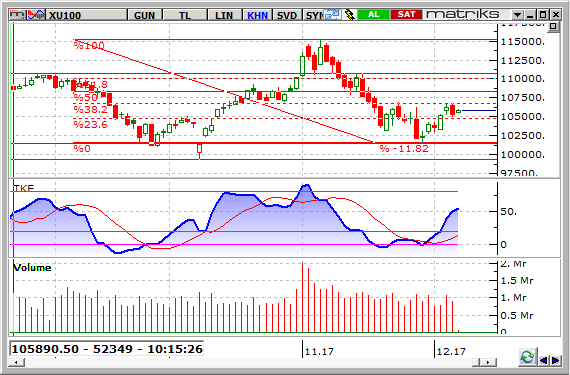Toggle the LIN scale button
This screenshot has width=570, height=375.
pyautogui.click(x=224, y=15)
